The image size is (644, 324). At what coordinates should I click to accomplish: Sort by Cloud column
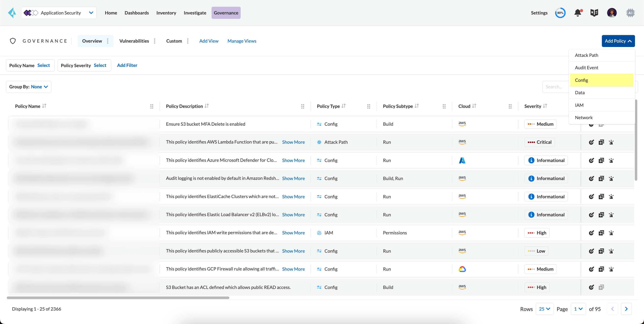(474, 106)
